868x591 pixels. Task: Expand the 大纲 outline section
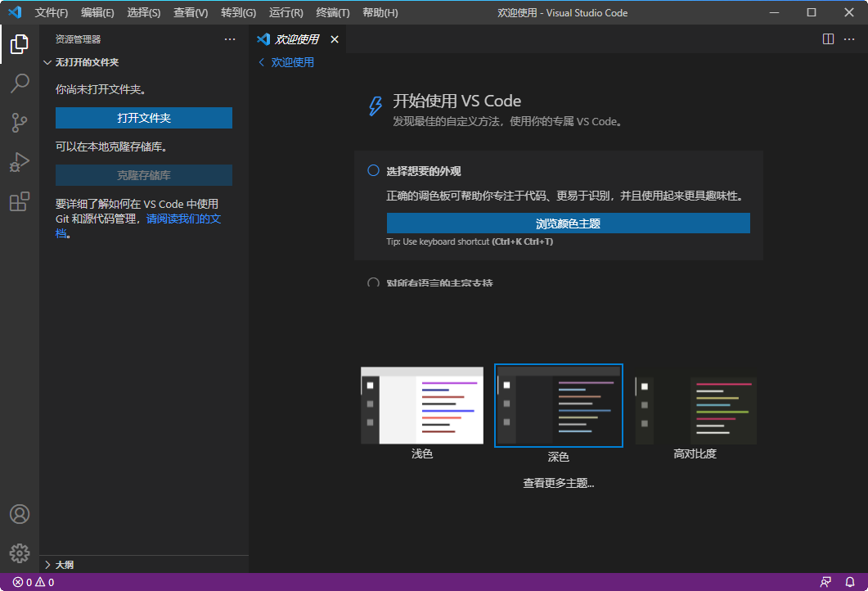pyautogui.click(x=47, y=565)
